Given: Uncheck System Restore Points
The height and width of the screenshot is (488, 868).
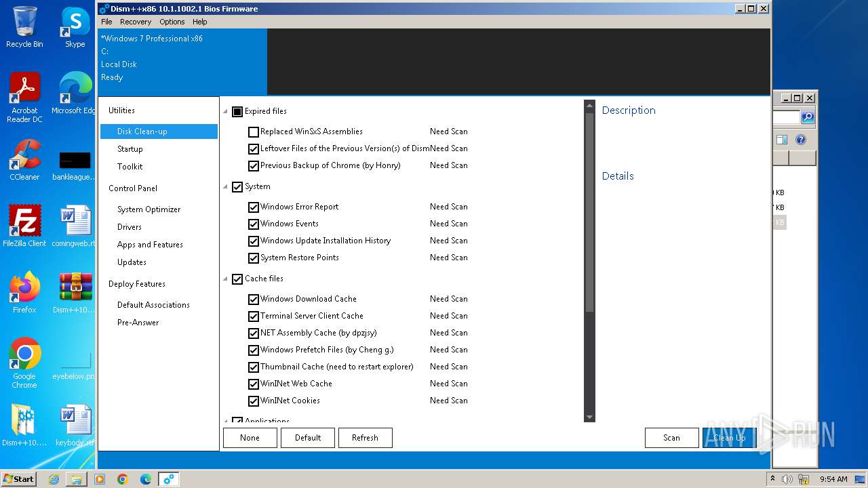Looking at the screenshot, I should pos(254,258).
